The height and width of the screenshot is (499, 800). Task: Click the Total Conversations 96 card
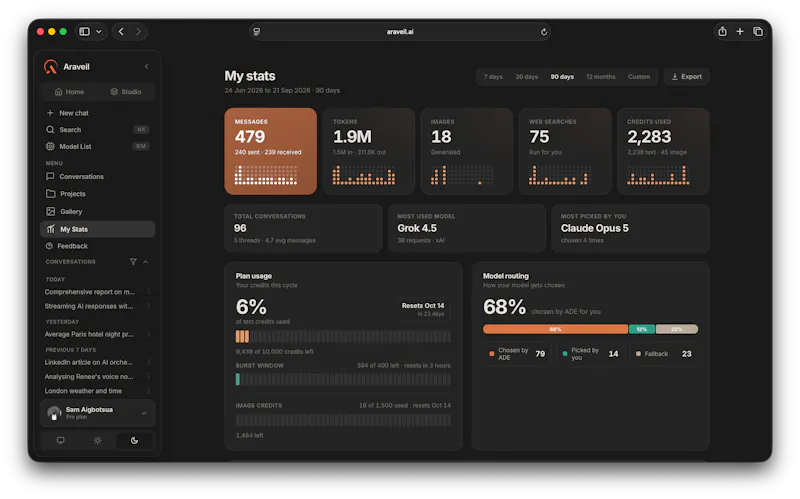[303, 229]
